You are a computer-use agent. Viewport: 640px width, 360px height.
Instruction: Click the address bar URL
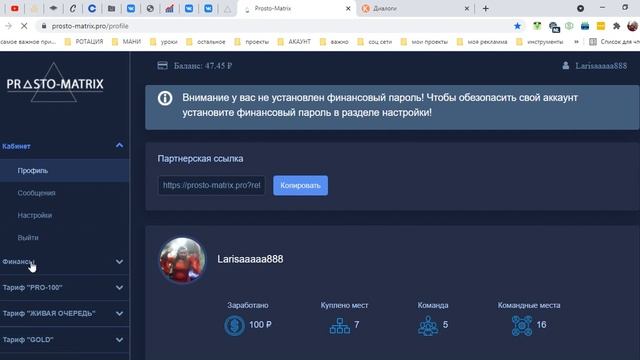(90, 26)
